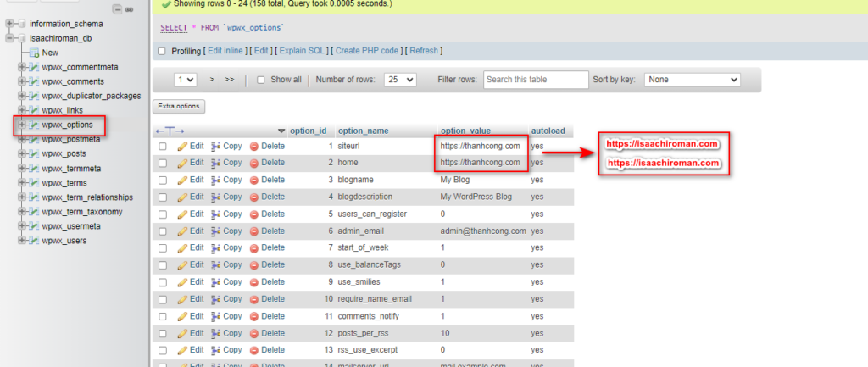Go to last page with >> button
Image resolution: width=868 pixels, height=367 pixels.
coord(230,80)
